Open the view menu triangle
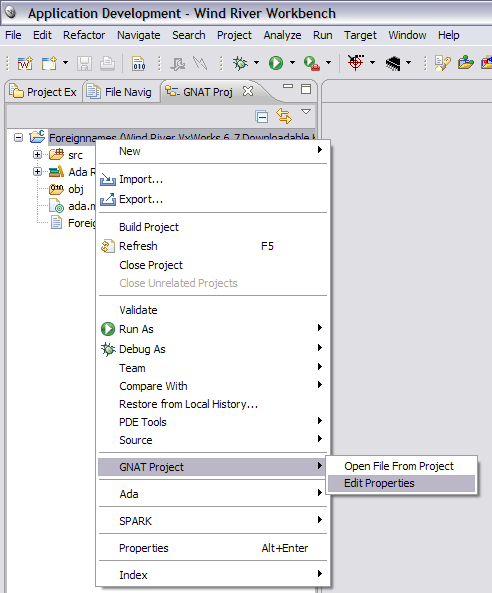This screenshot has height=593, width=492. click(306, 112)
